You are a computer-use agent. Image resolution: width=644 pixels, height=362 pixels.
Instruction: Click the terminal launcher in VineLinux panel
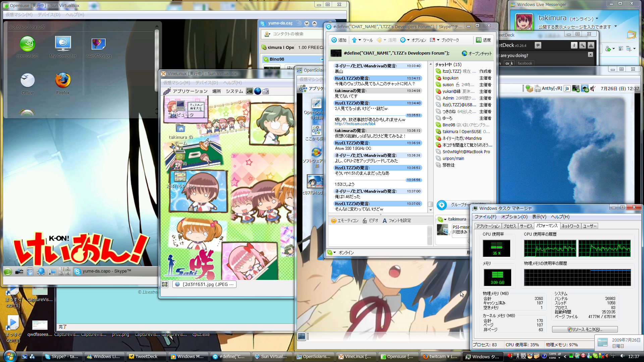click(249, 91)
